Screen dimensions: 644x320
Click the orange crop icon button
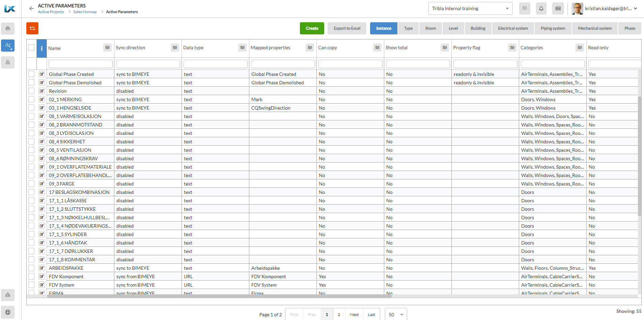[32, 28]
